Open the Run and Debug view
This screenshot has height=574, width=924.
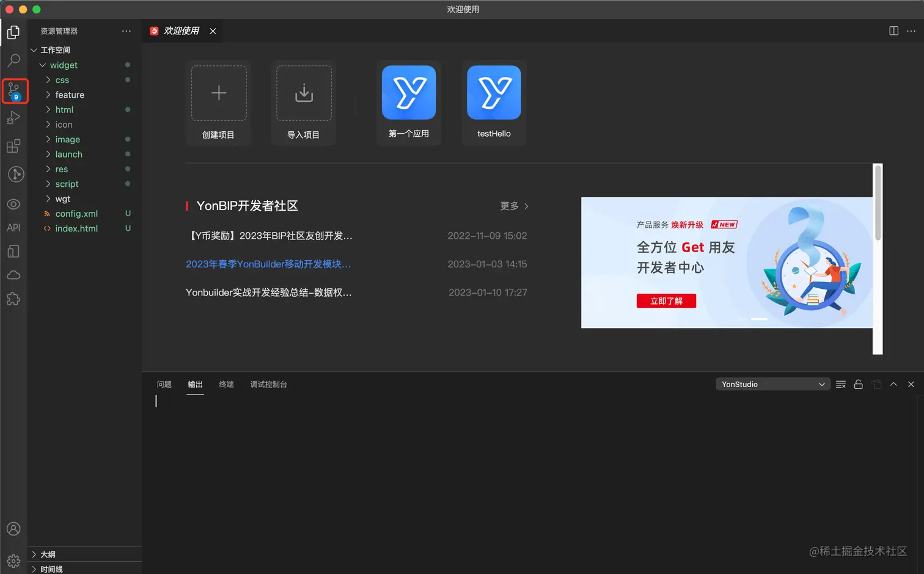pyautogui.click(x=13, y=118)
